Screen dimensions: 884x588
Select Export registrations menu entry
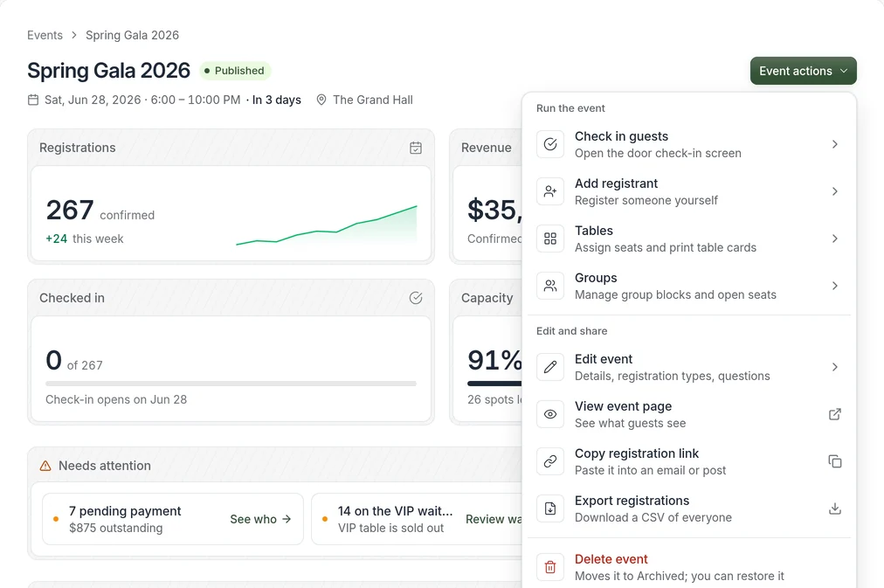point(689,508)
